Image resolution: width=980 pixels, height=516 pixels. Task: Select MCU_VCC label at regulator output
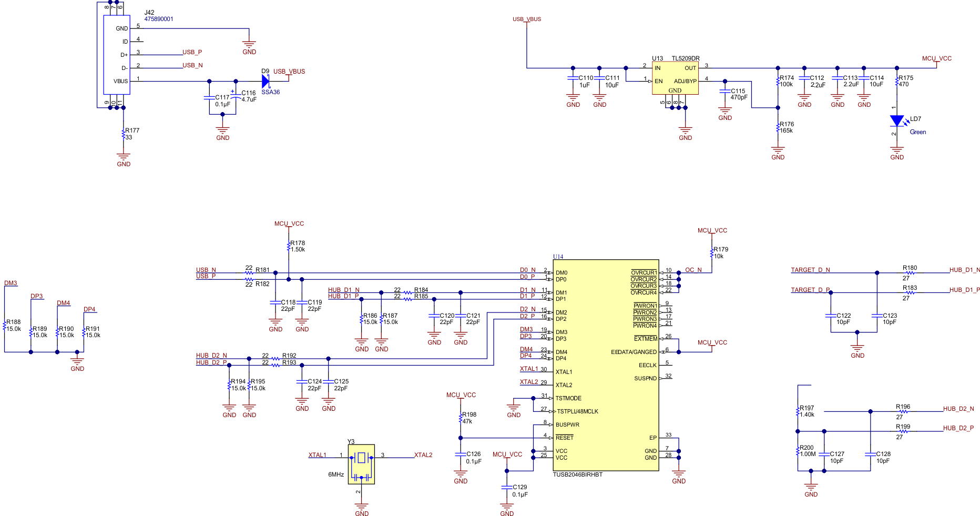[937, 58]
